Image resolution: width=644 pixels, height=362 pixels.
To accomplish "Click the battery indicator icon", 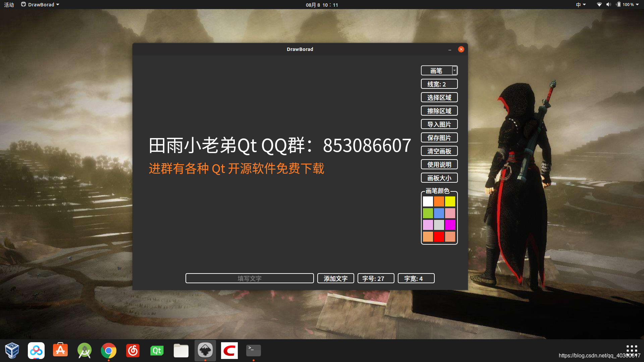I will [x=619, y=5].
